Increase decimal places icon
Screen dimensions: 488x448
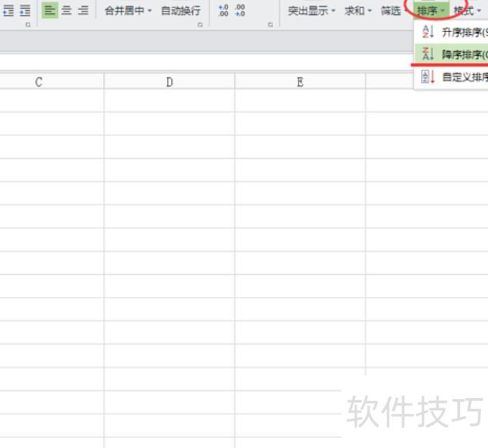223,10
